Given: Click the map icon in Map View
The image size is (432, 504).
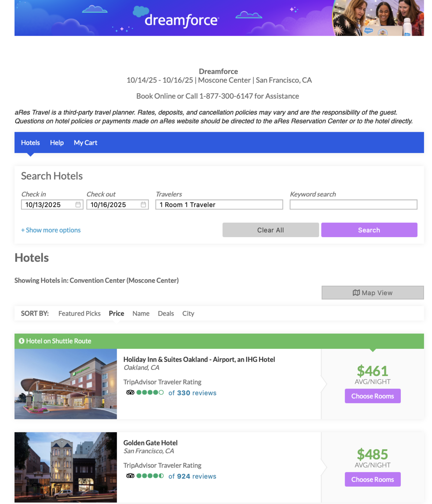Looking at the screenshot, I should (356, 293).
